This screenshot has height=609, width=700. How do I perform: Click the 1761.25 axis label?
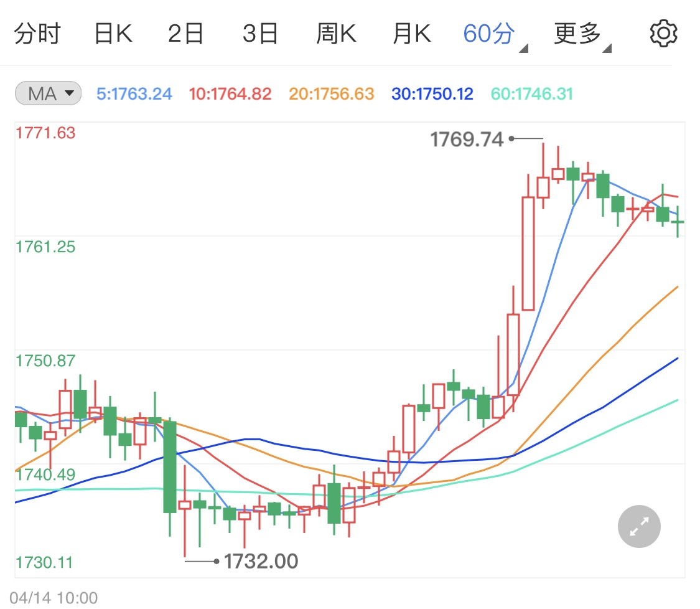click(45, 247)
